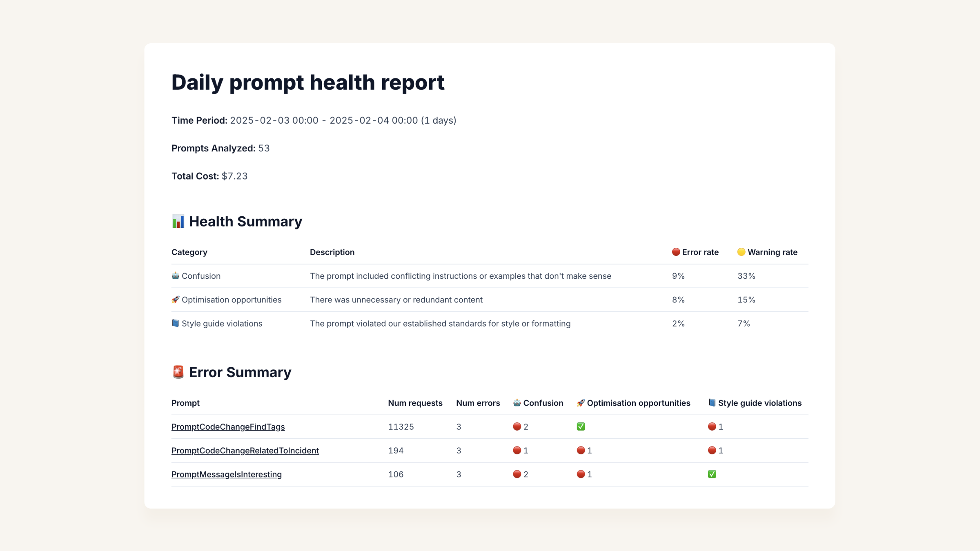Open the PromptCodeChangeRelatedToIncident link
Viewport: 980px width, 551px height.
click(x=245, y=450)
